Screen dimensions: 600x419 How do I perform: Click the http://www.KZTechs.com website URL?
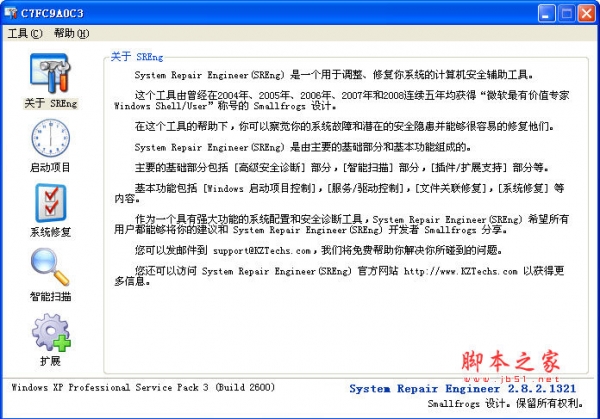coord(461,271)
